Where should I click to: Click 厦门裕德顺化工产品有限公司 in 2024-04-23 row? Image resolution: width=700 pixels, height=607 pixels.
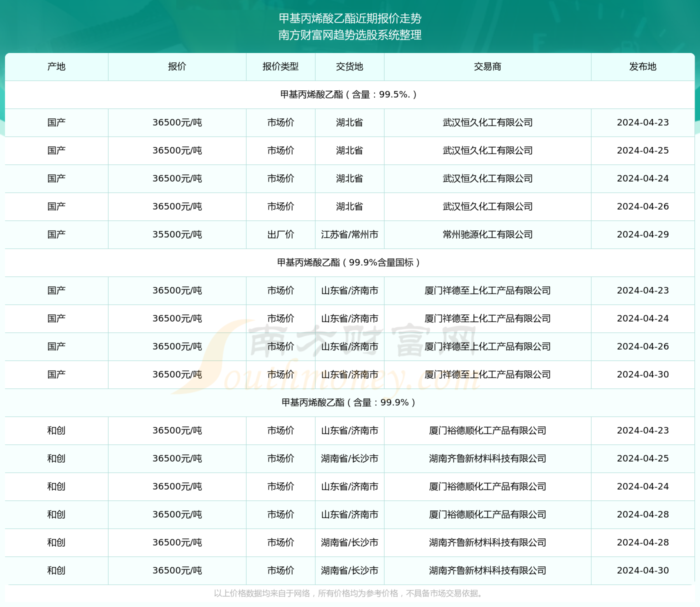[487, 430]
